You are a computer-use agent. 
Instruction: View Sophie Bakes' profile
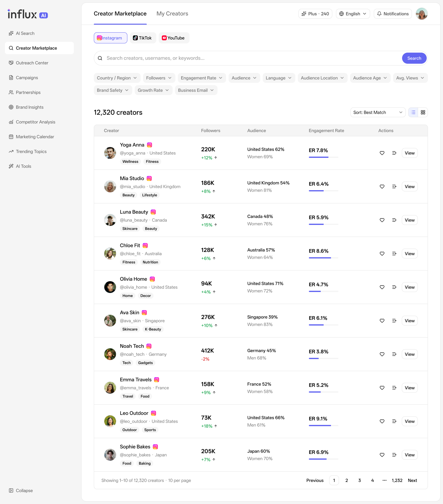point(410,455)
